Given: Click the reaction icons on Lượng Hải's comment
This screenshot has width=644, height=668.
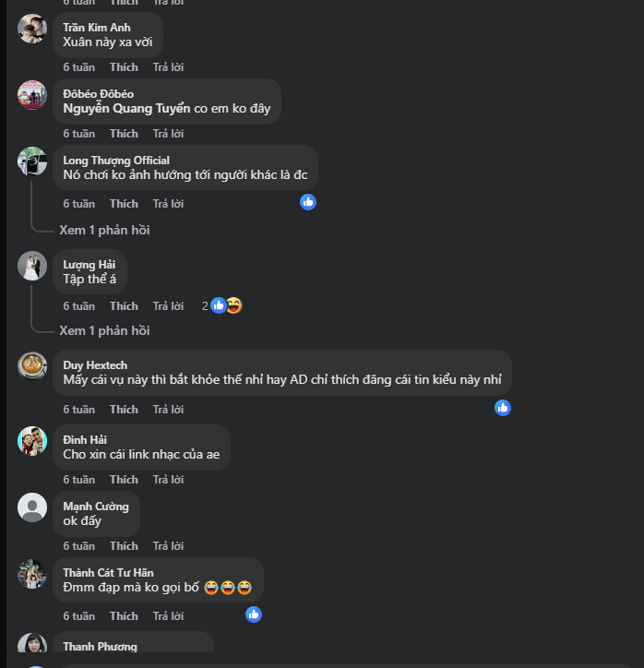Looking at the screenshot, I should [x=225, y=305].
